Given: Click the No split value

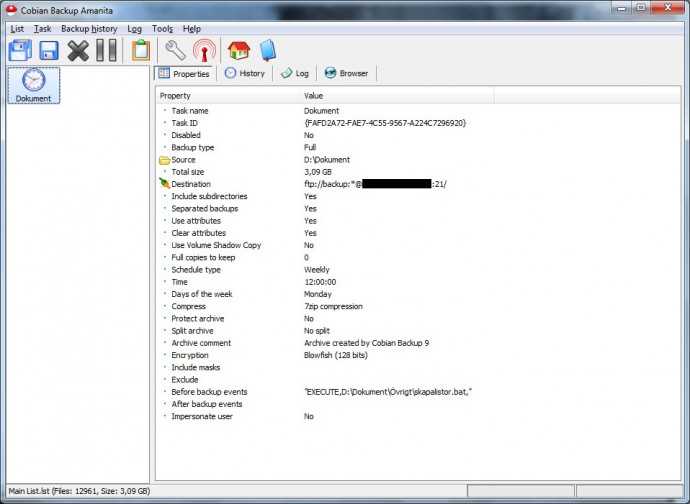Looking at the screenshot, I should tap(317, 331).
